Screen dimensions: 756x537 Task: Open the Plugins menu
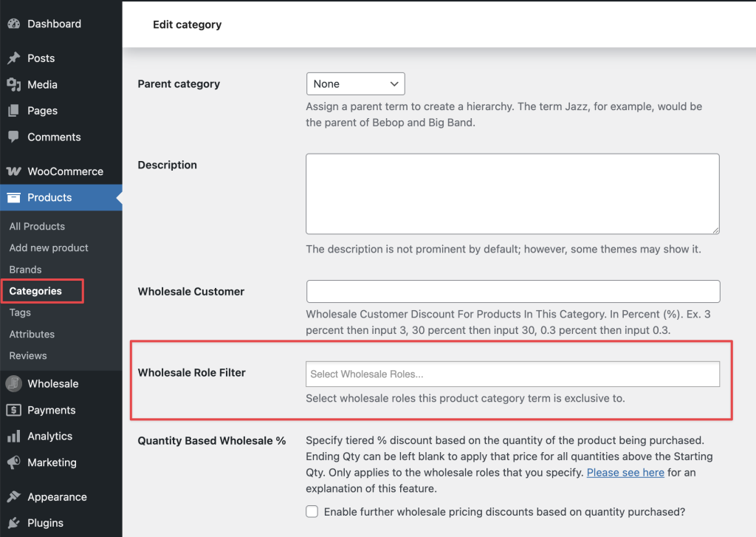click(61, 522)
